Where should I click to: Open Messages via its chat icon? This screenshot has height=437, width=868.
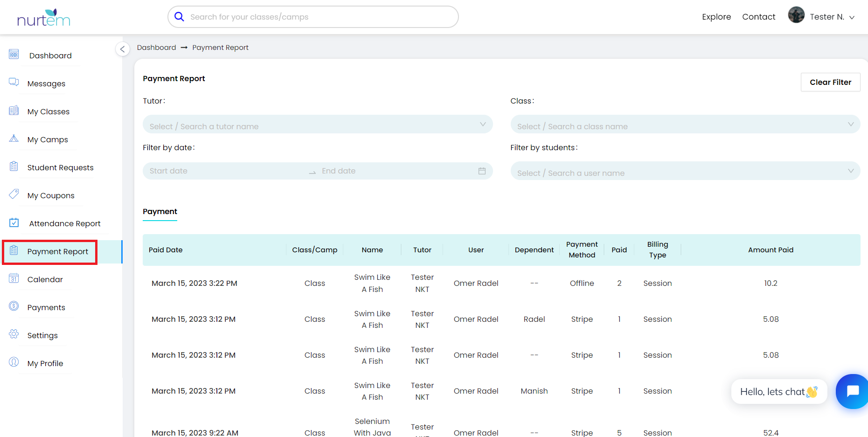pyautogui.click(x=14, y=83)
